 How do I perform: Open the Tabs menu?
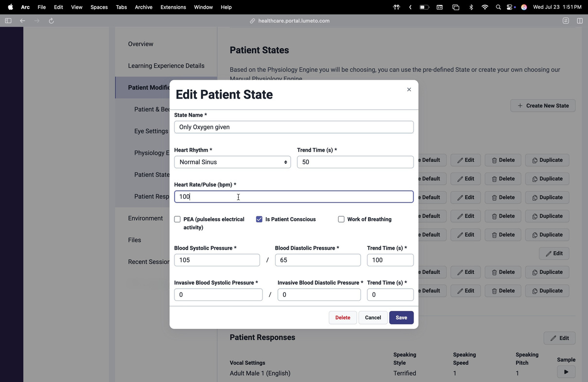121,7
